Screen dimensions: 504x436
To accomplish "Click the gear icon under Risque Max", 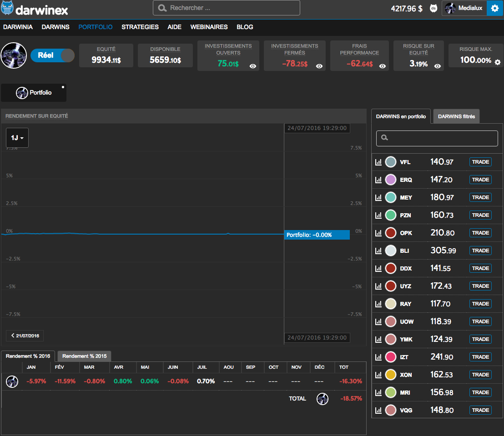I will click(x=498, y=62).
